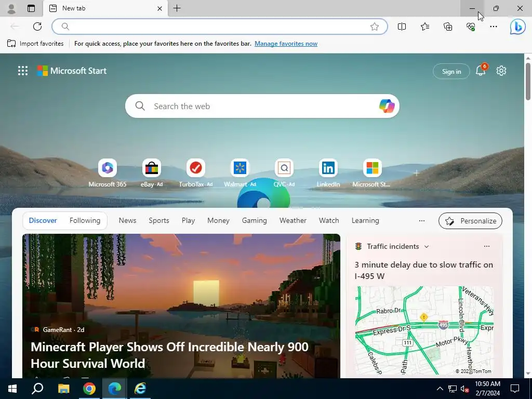Close the New tab tab
This screenshot has height=399, width=532.
coord(160,8)
